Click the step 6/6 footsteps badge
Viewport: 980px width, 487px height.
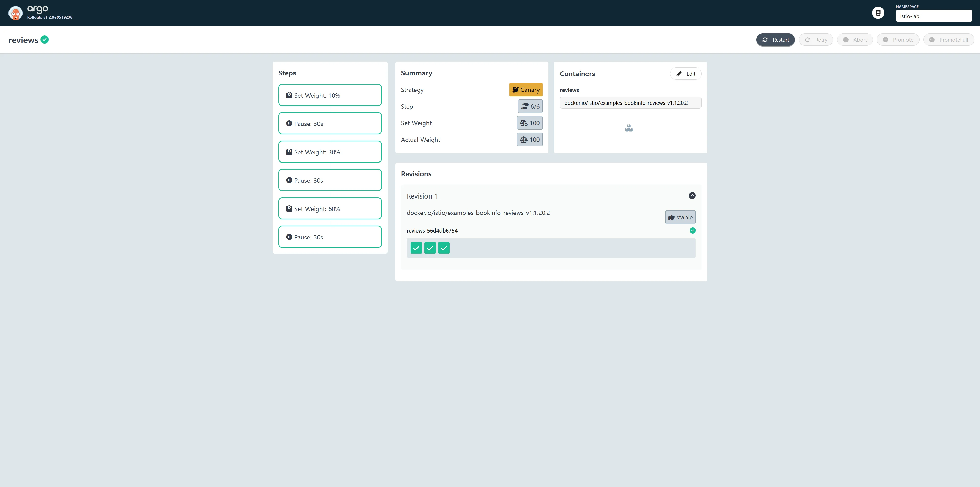pos(530,107)
